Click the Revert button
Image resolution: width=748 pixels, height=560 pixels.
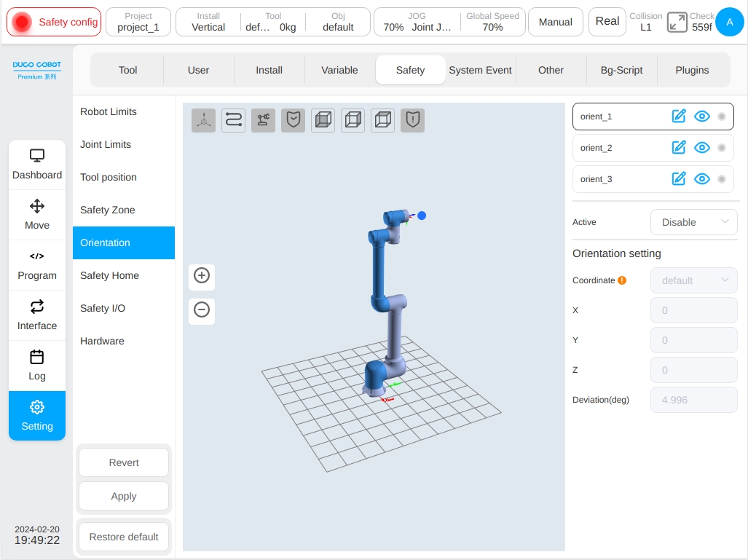tap(124, 462)
